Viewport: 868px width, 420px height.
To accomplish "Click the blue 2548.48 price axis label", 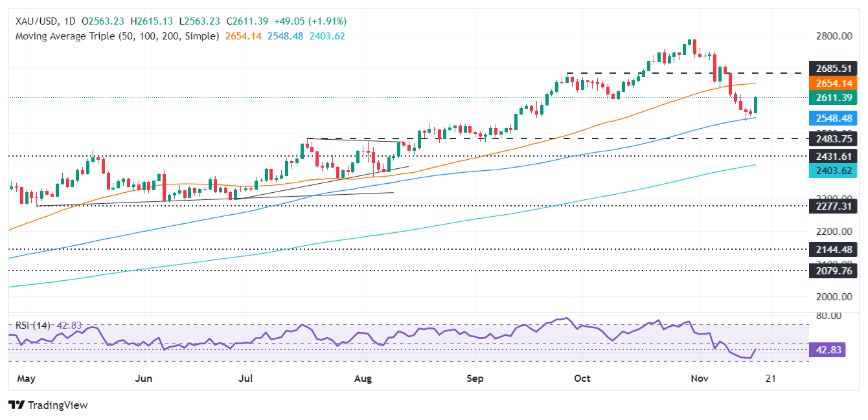I will coord(834,118).
